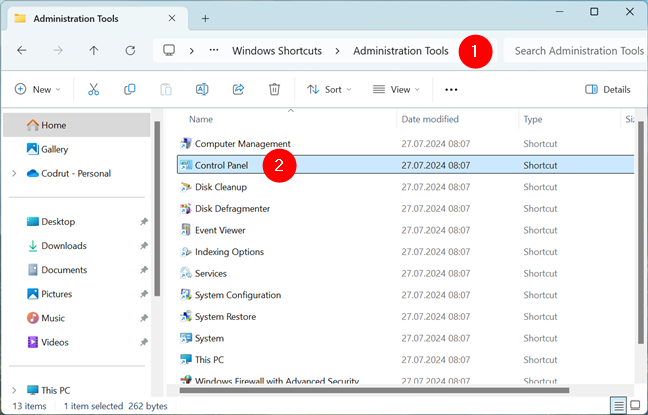Open Home in navigation pane
Screen dimensions: 648x415
pyautogui.click(x=76, y=125)
